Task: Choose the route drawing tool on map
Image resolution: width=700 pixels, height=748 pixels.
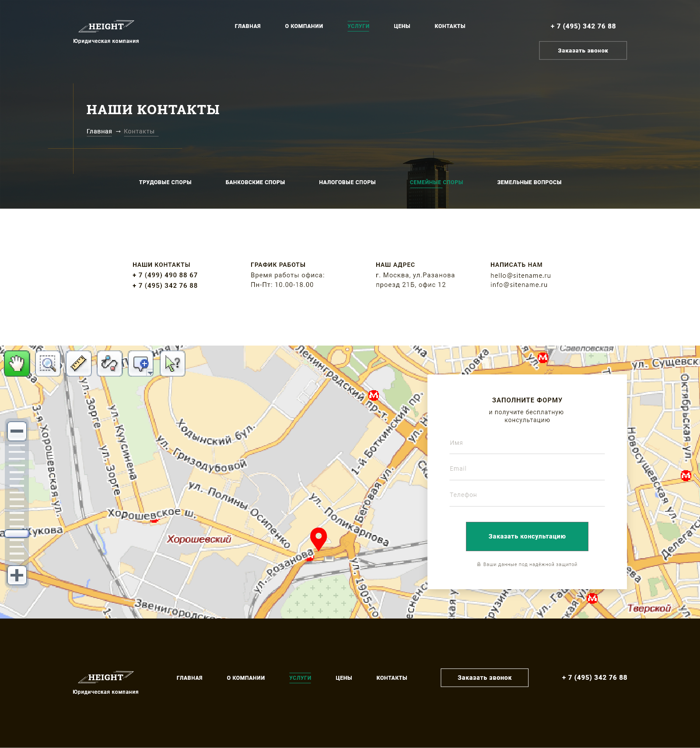Action: click(109, 363)
